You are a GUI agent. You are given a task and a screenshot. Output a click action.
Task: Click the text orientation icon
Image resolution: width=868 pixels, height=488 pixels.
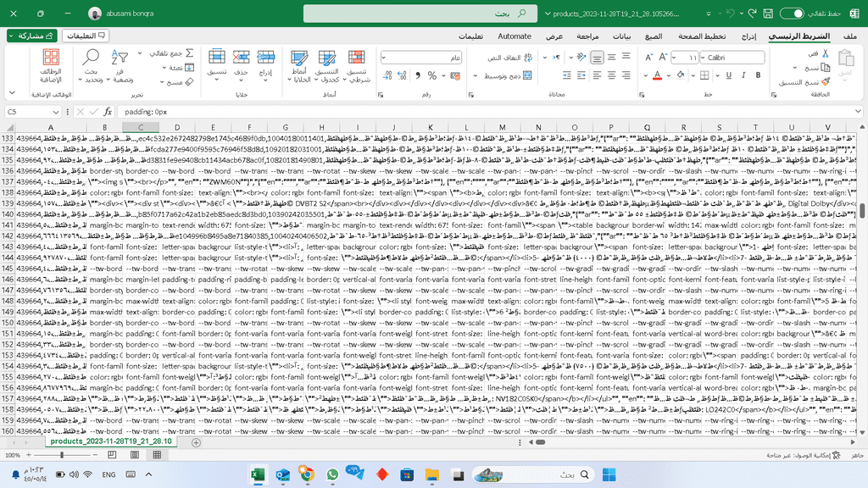tap(581, 57)
